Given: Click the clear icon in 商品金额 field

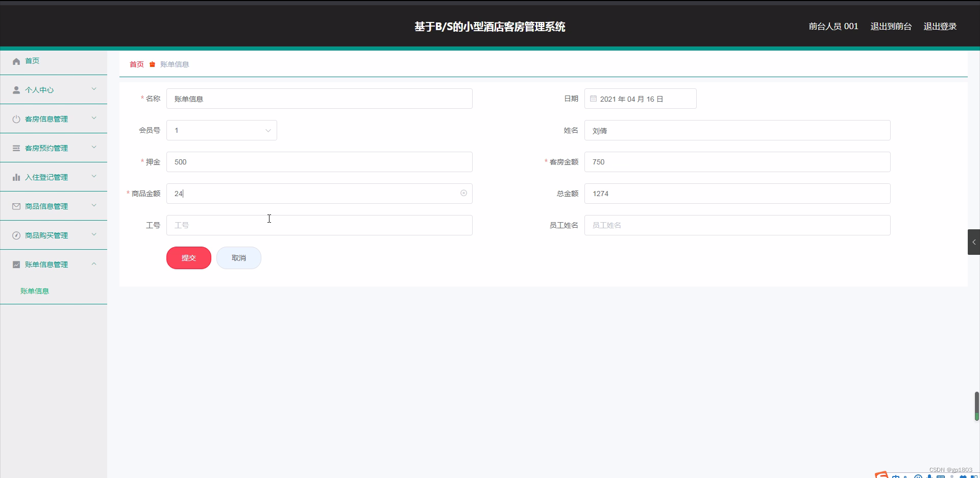Looking at the screenshot, I should point(463,193).
